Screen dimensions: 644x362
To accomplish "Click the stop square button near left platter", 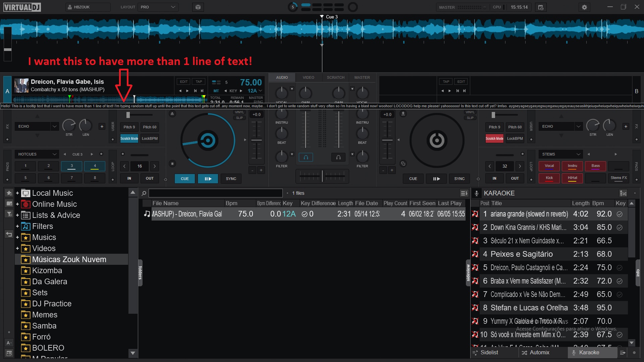I will pyautogui.click(x=172, y=164).
